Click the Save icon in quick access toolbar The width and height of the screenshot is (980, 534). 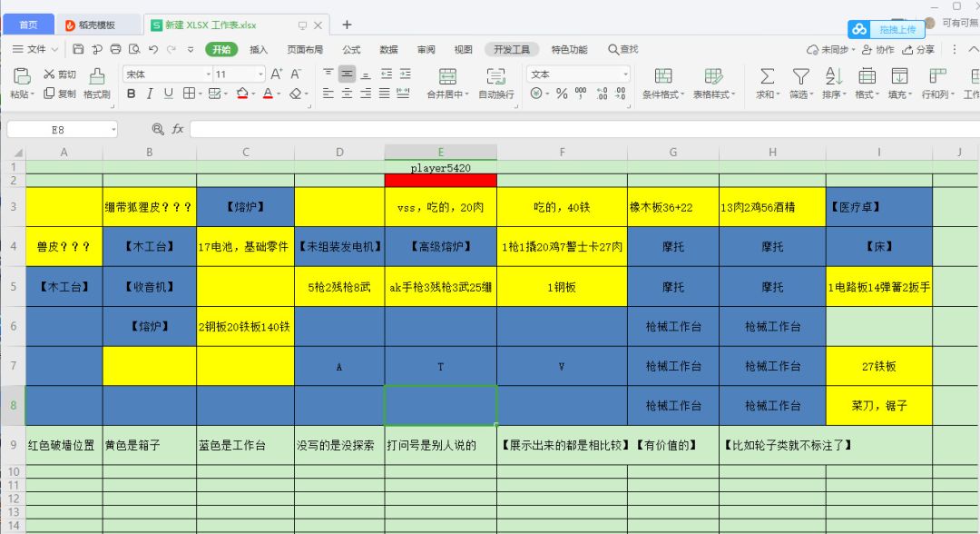(78, 49)
